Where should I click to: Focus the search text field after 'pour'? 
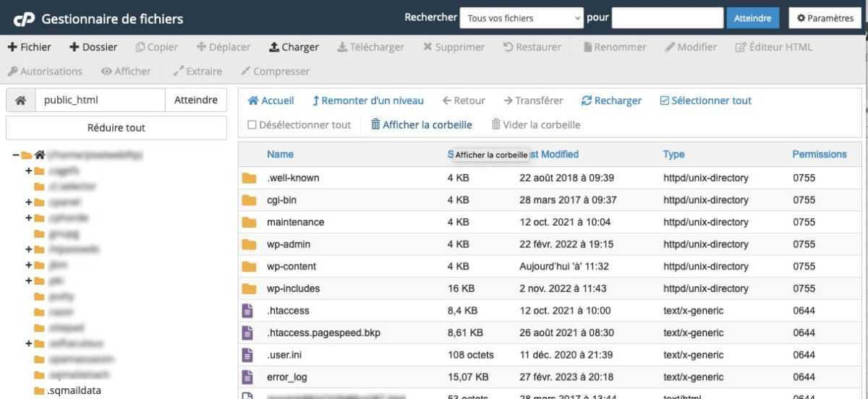pos(668,18)
